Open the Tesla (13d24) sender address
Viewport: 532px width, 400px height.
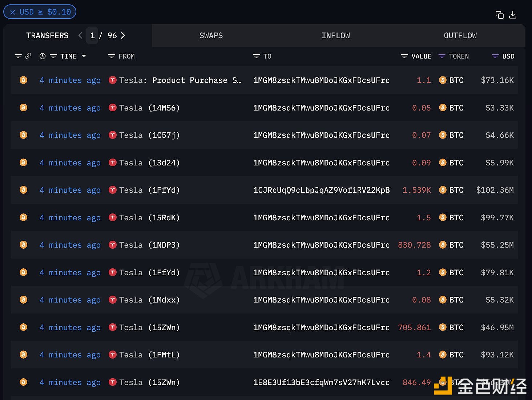[x=149, y=163]
